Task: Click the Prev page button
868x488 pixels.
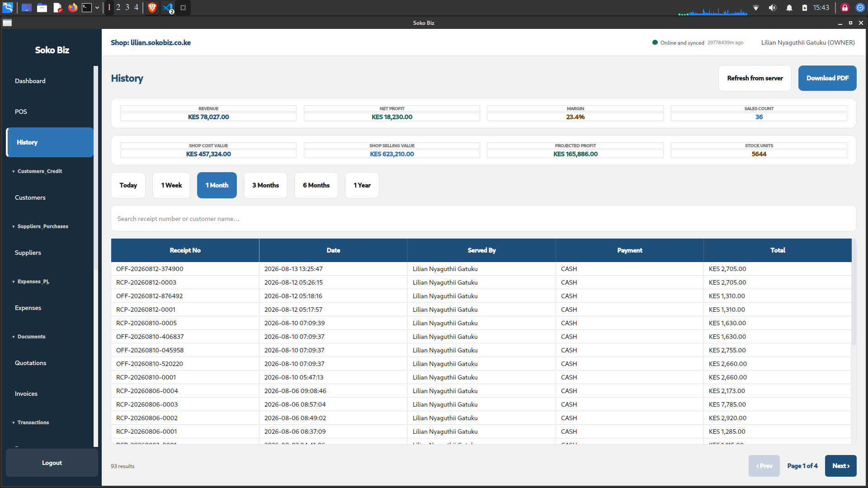Action: coord(764,466)
